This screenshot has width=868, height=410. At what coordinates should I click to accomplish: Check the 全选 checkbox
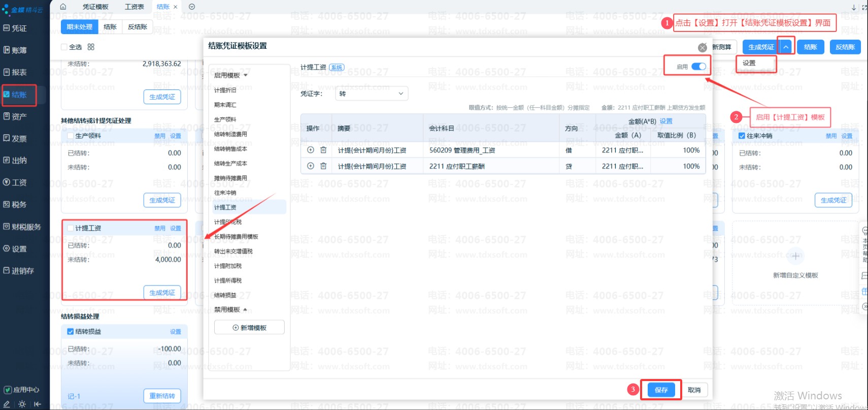(x=64, y=47)
